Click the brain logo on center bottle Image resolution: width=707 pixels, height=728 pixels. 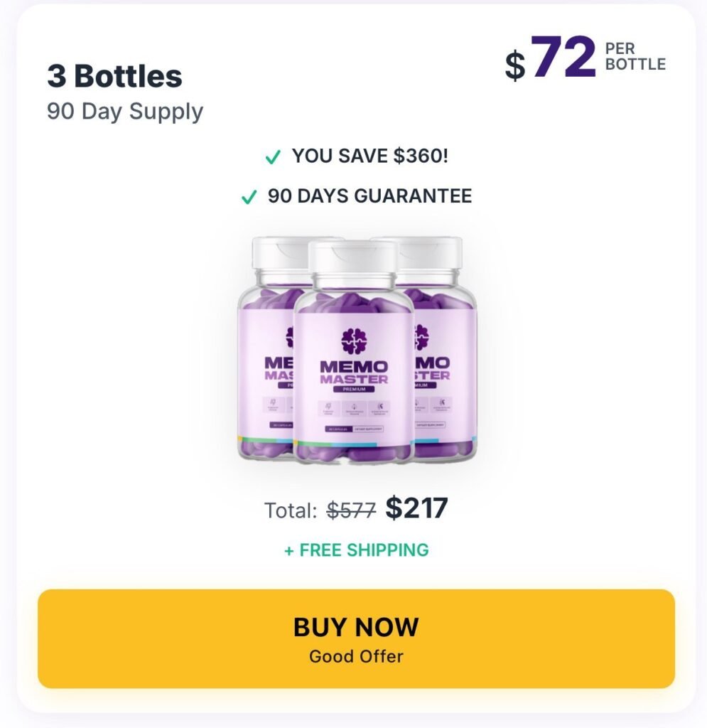354,341
